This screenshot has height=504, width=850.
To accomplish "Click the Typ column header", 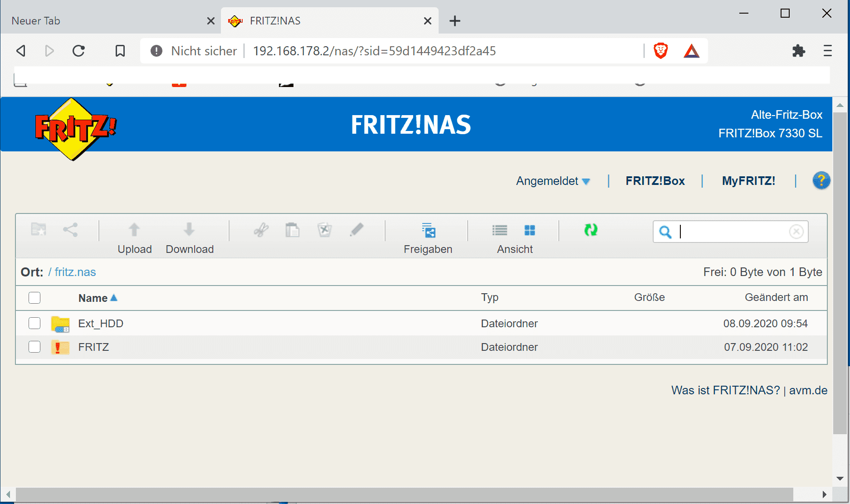I will point(490,297).
